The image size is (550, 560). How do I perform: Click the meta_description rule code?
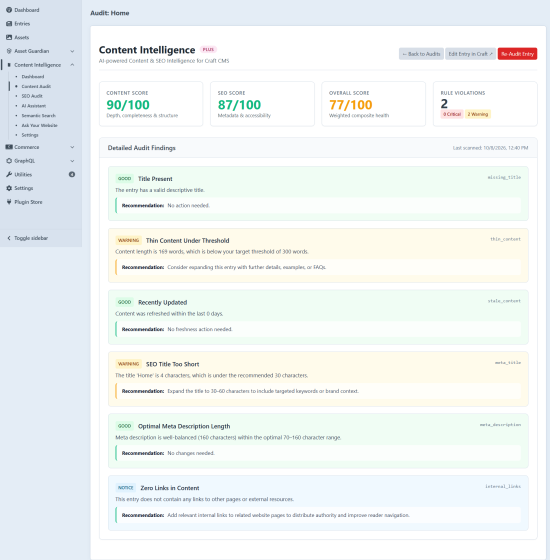click(500, 425)
